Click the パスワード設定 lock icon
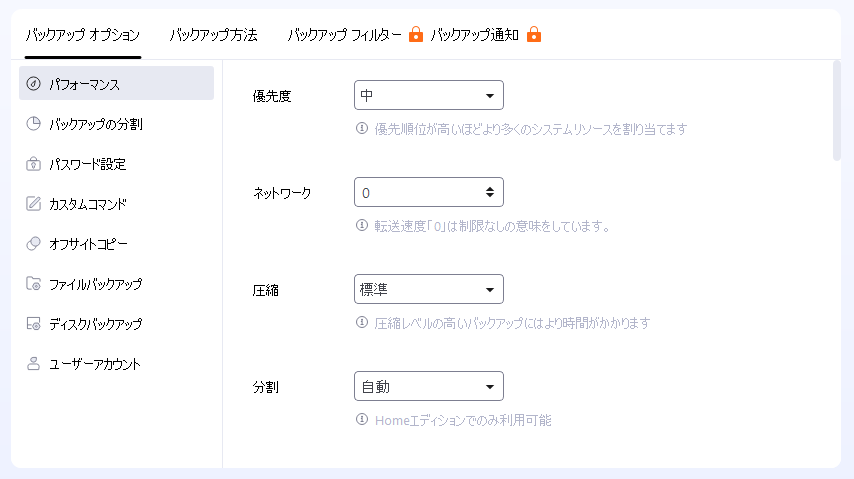The width and height of the screenshot is (854, 479). 33,163
